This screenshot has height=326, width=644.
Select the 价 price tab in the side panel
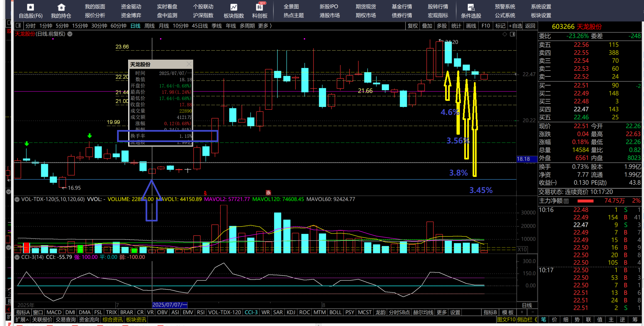tap(554, 320)
